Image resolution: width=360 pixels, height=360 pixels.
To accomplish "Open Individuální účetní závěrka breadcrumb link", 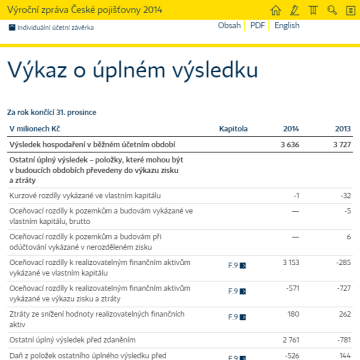I will pyautogui.click(x=55, y=28).
